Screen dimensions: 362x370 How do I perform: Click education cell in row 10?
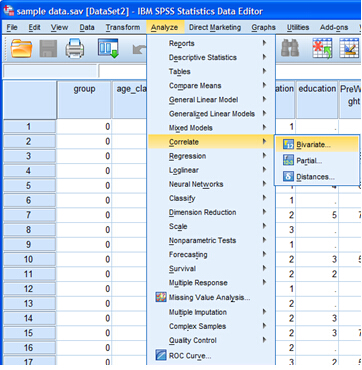[x=317, y=259]
